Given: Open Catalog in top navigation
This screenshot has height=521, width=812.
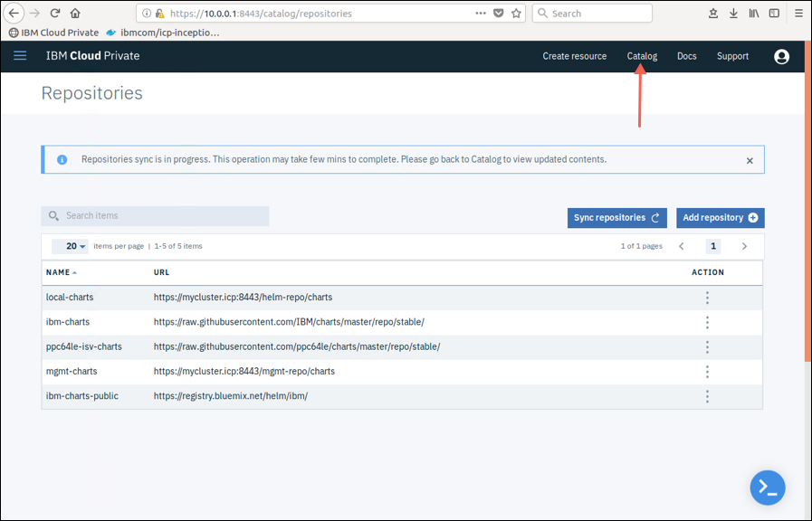Looking at the screenshot, I should click(x=642, y=56).
